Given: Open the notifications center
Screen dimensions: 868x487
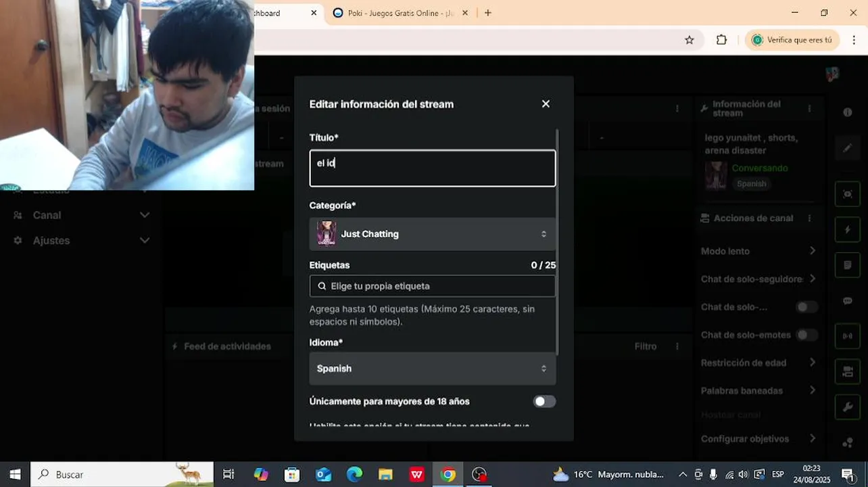Looking at the screenshot, I should point(847,475).
